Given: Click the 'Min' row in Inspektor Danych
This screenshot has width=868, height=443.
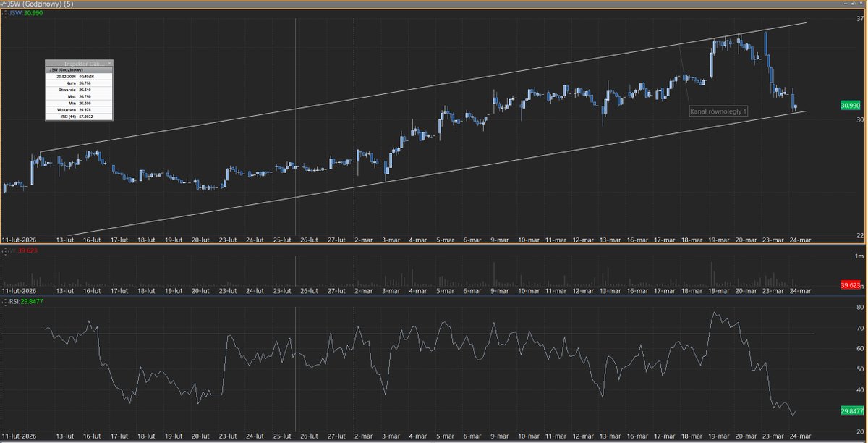Looking at the screenshot, I should 79,102.
